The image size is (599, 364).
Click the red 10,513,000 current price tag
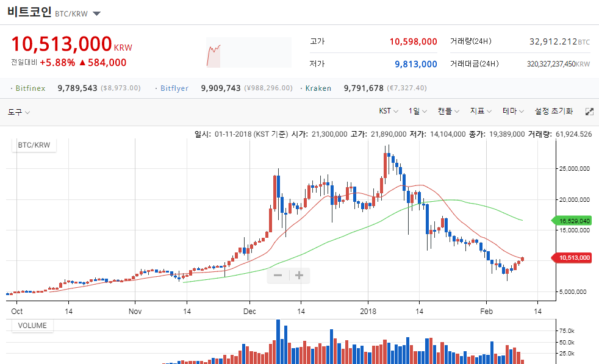(x=573, y=258)
